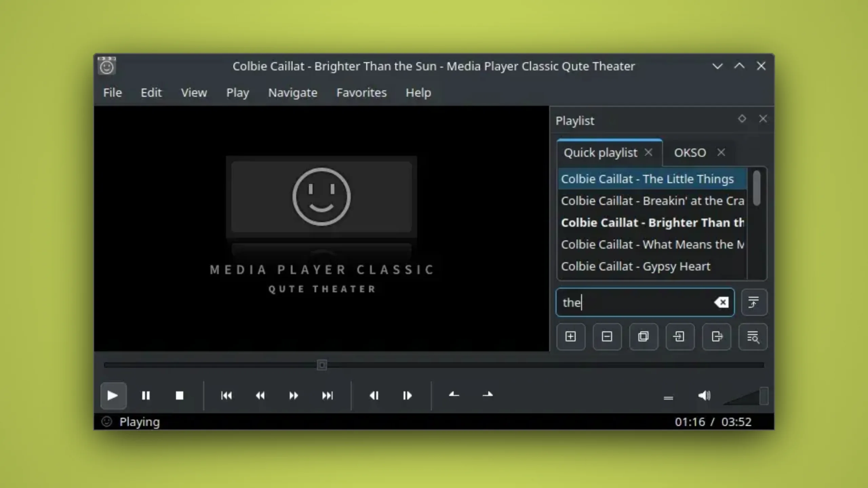Click the time display 01:16 / 03:52
Image resolution: width=868 pixels, height=488 pixels.
click(713, 422)
